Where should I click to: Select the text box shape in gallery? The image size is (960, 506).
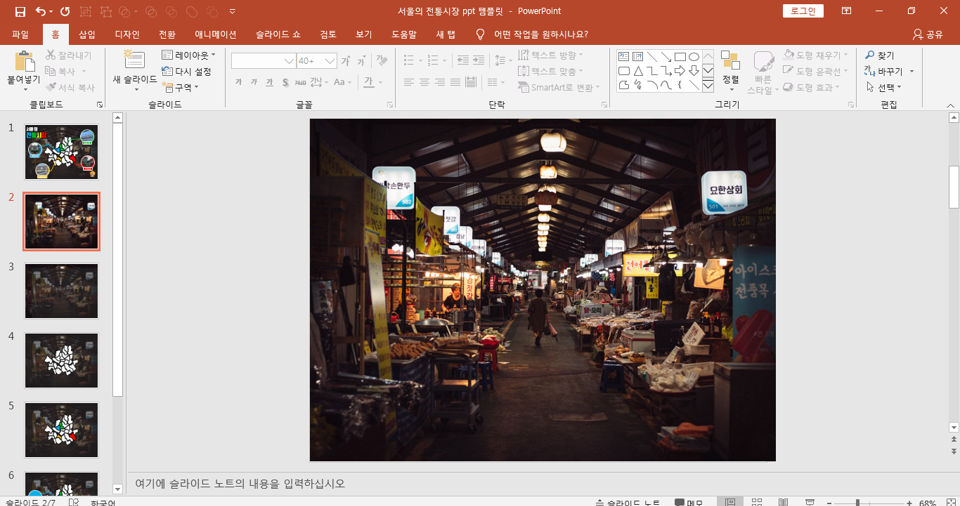coord(623,56)
